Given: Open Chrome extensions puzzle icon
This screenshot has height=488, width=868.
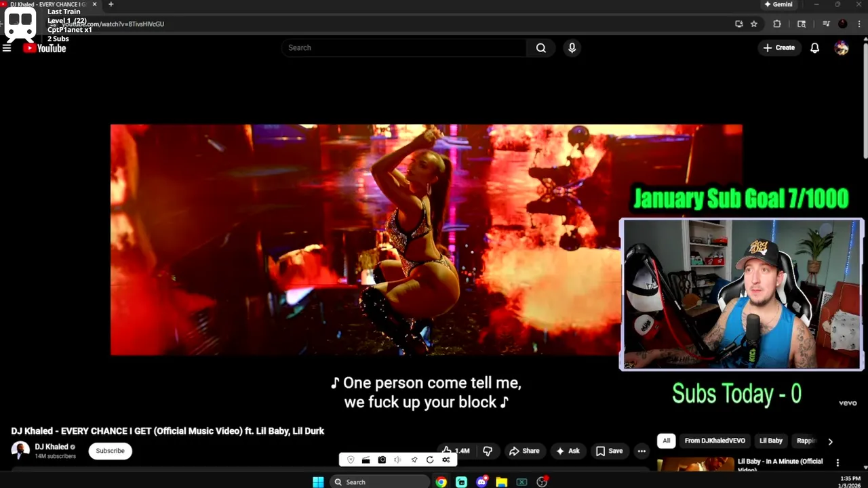Looking at the screenshot, I should 777,24.
